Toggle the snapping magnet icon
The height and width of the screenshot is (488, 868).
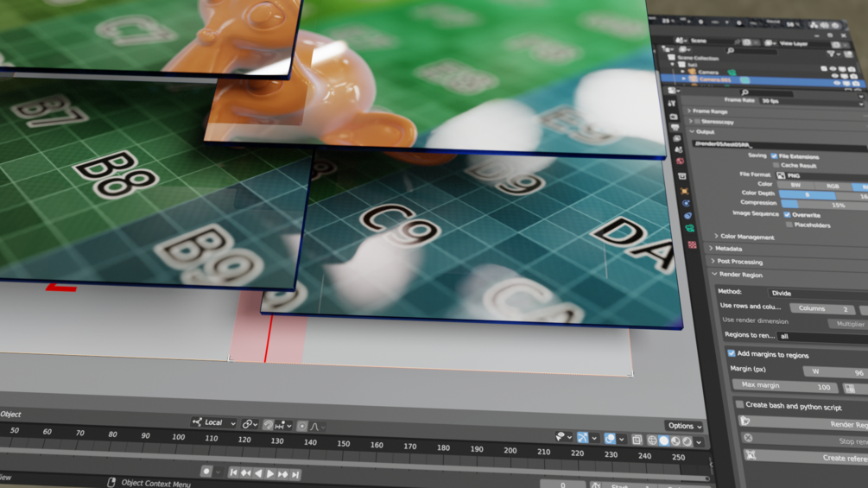(268, 424)
